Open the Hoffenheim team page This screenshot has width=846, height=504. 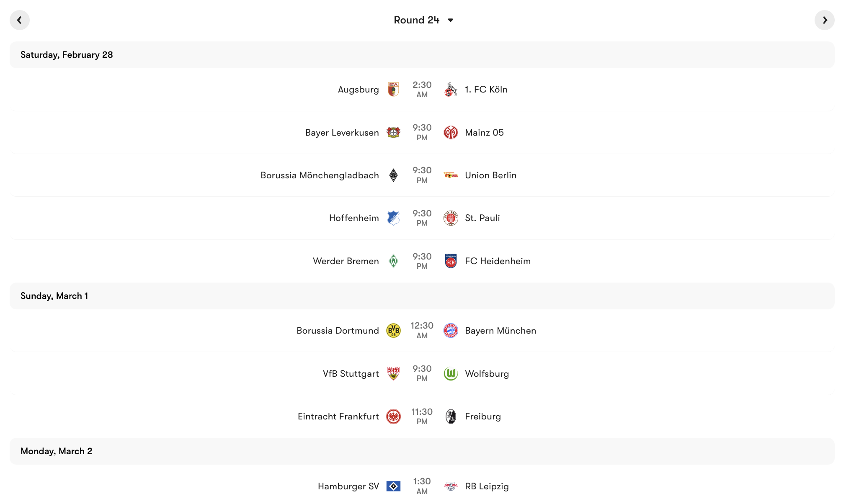coord(354,218)
